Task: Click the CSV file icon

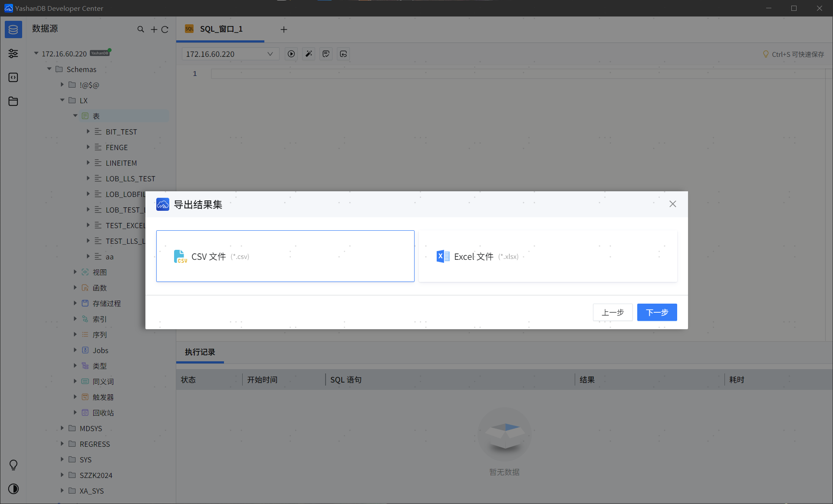Action: pyautogui.click(x=180, y=256)
